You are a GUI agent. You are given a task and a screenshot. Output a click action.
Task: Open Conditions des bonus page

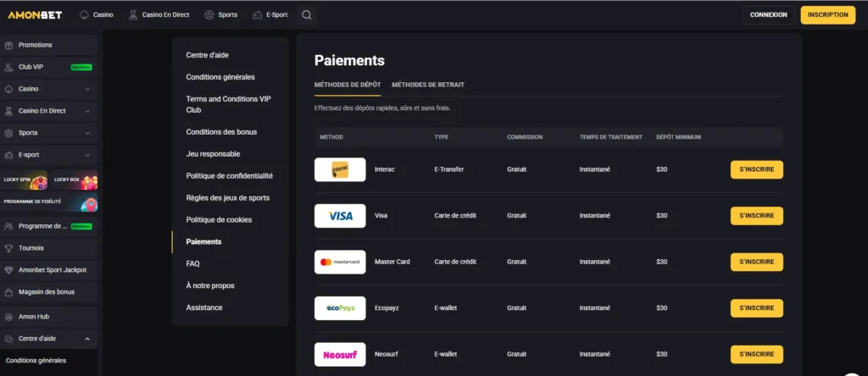click(221, 132)
